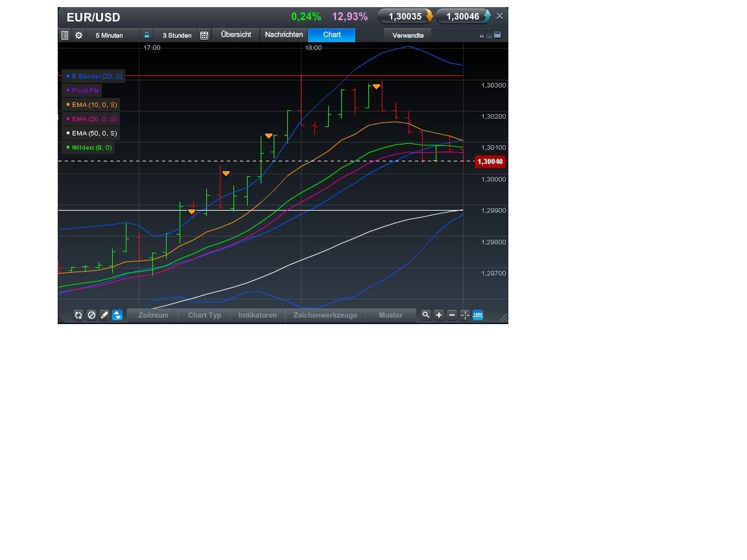The width and height of the screenshot is (747, 560).
Task: Select the pencil drawing tool
Action: point(104,315)
